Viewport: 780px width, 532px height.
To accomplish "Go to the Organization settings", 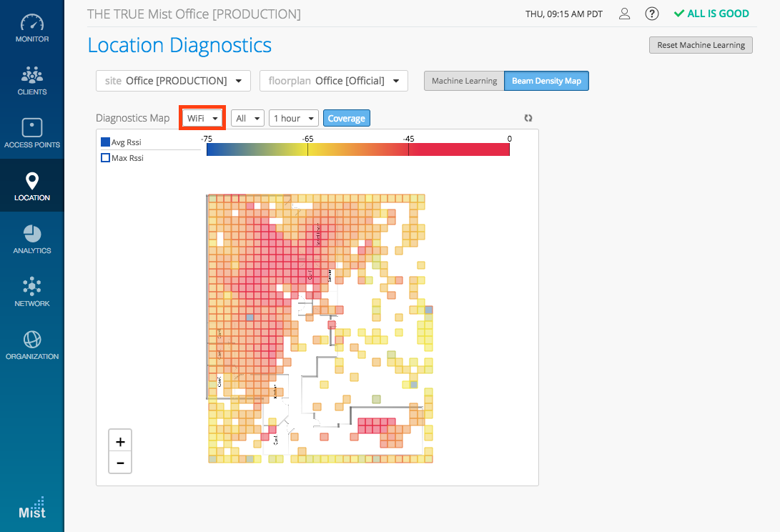I will (32, 345).
